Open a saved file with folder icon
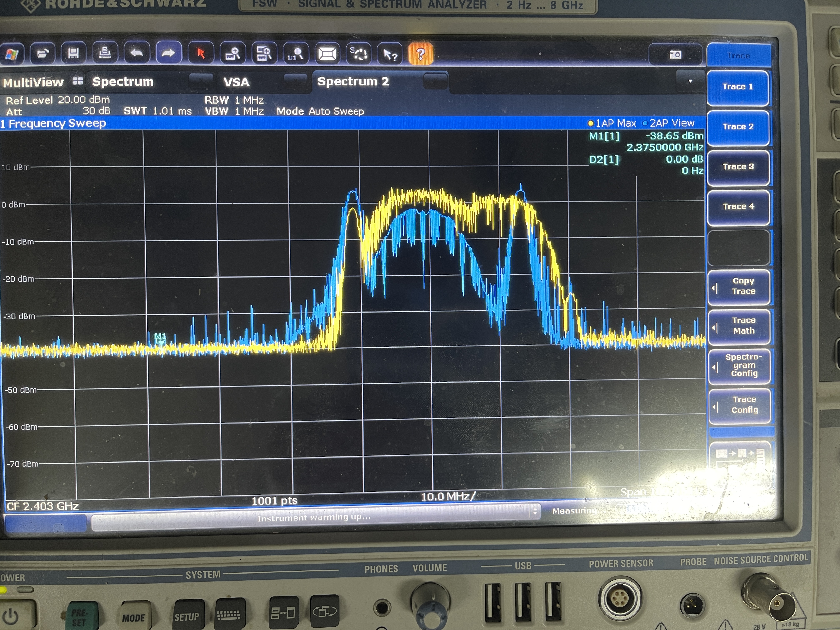Screen dimensions: 840x630 42,53
